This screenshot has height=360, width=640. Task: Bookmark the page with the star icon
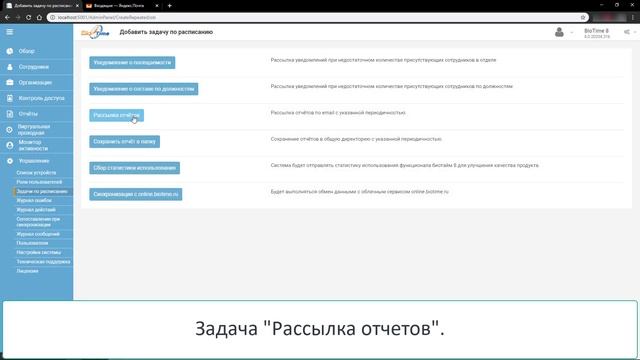[x=583, y=17]
